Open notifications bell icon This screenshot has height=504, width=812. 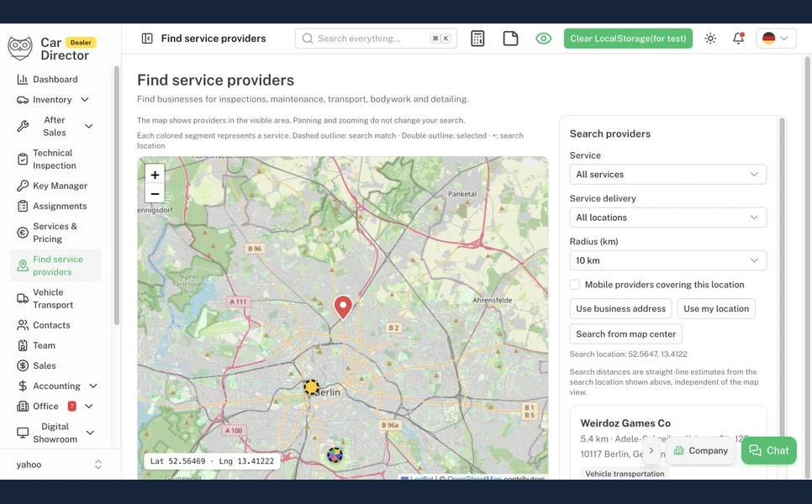[739, 39]
